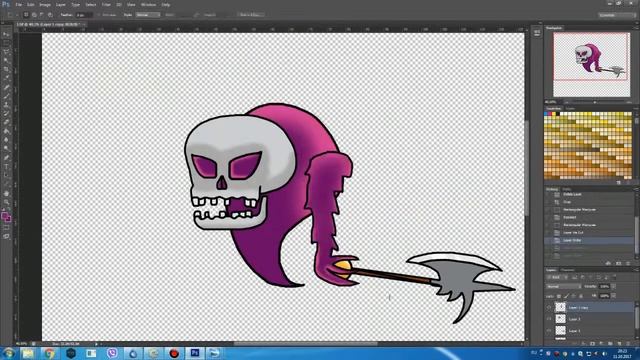Click the Navigator preview thumbnail
Screen dimensions: 640x360
pyautogui.click(x=591, y=64)
